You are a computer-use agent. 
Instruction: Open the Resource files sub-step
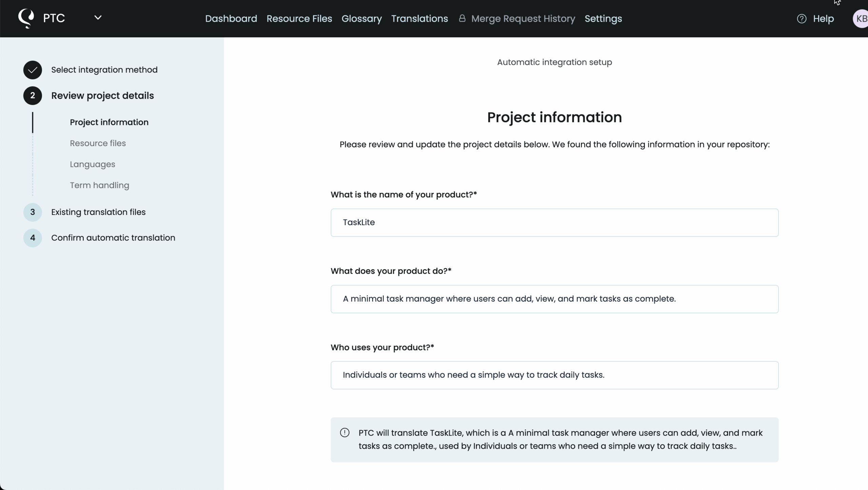click(98, 143)
